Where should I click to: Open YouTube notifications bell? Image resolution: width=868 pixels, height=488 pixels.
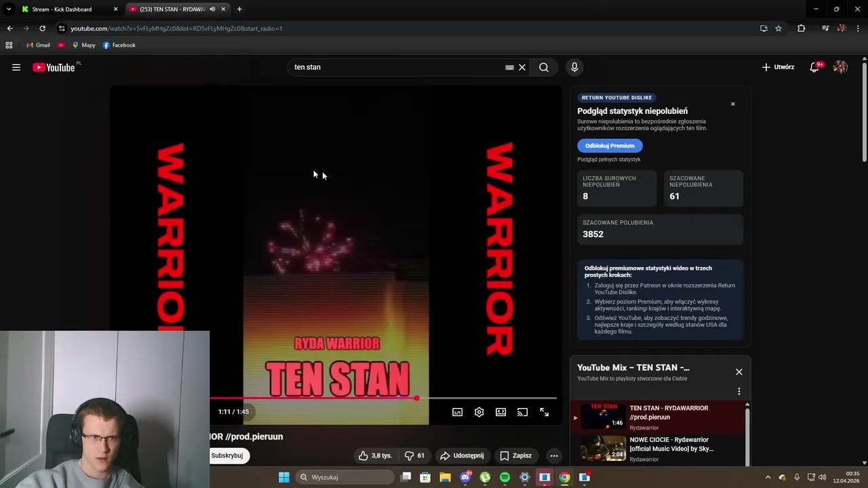[815, 67]
